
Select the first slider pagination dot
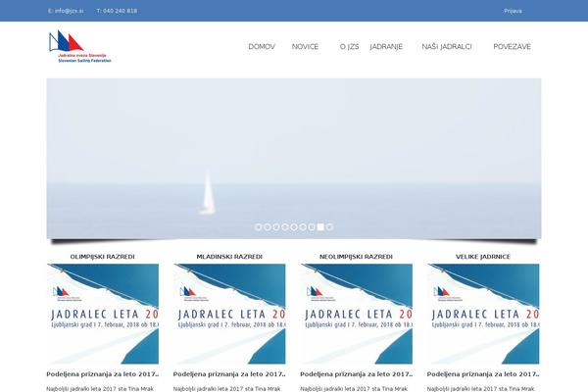(258, 227)
